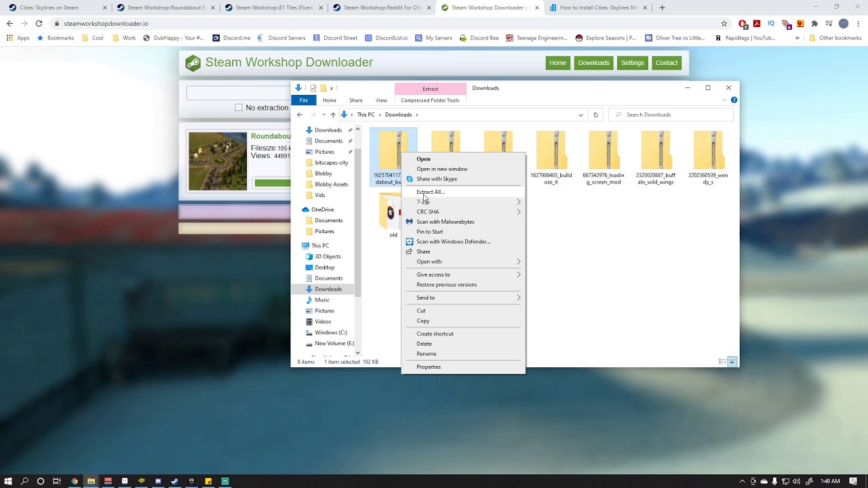The height and width of the screenshot is (488, 868).
Task: Choose Share with Skype entry
Action: coord(437,179)
